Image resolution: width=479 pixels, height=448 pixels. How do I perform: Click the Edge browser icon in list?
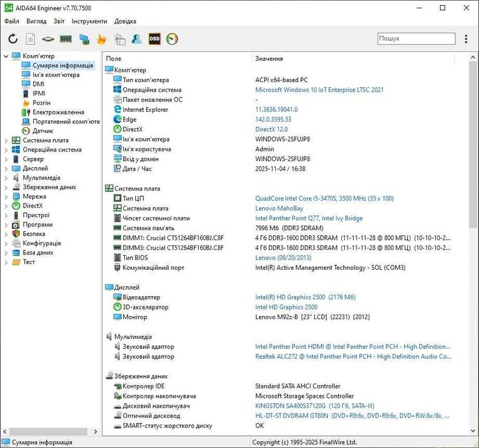[x=117, y=119]
